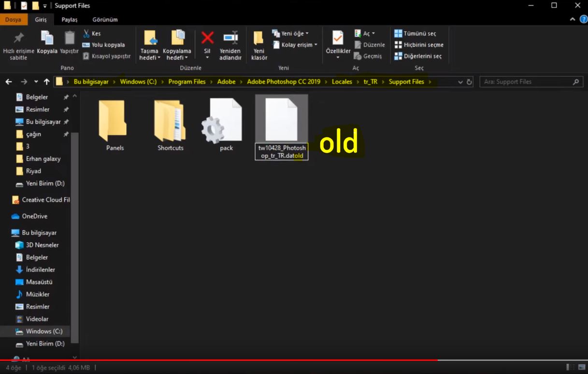Collapse the ribbon with the chevron
Image resolution: width=588 pixels, height=374 pixels.
point(573,19)
